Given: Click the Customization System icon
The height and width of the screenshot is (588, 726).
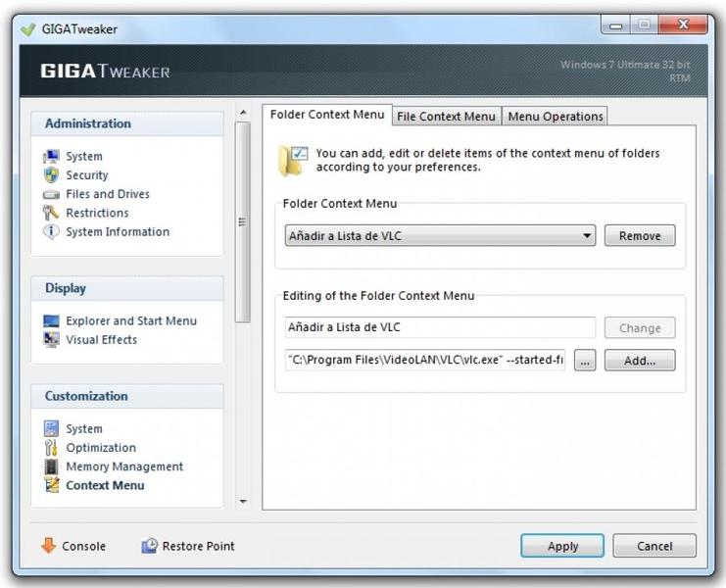Looking at the screenshot, I should tap(51, 428).
